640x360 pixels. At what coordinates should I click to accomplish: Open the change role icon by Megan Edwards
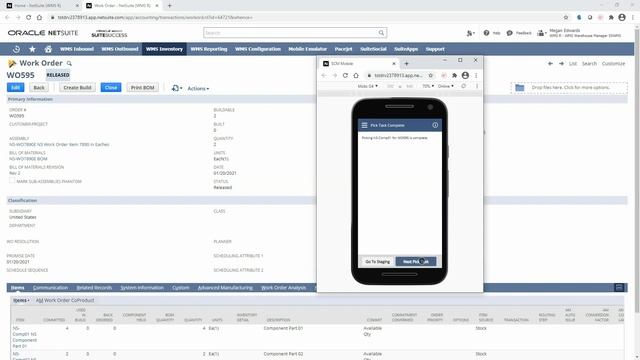click(541, 33)
